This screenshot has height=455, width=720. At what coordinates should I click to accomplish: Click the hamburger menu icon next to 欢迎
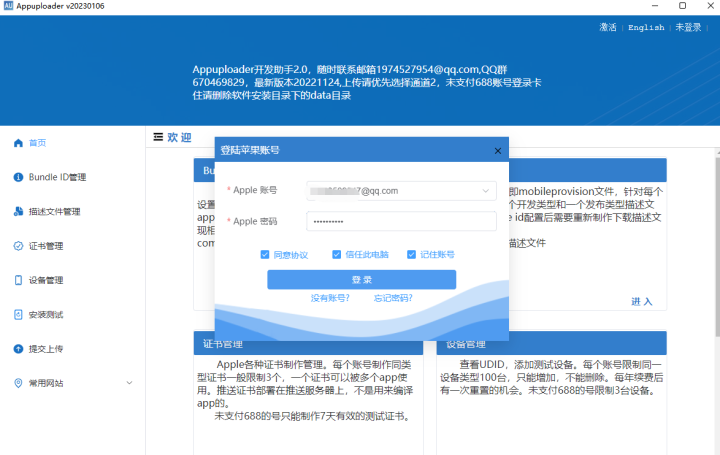point(158,137)
